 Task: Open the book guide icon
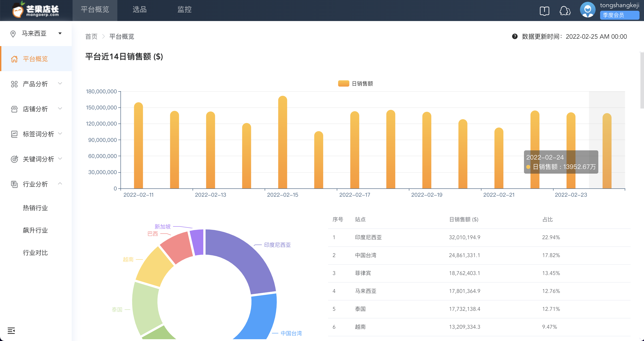click(544, 11)
